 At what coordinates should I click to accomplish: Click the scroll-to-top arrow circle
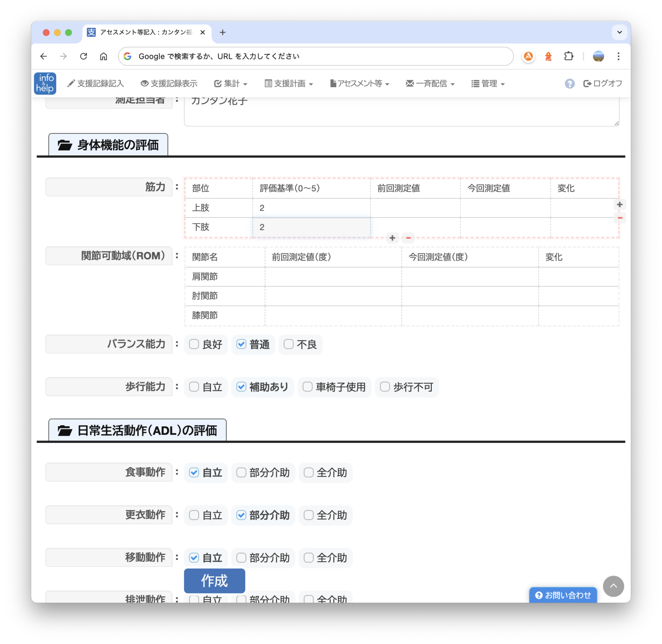pyautogui.click(x=613, y=586)
